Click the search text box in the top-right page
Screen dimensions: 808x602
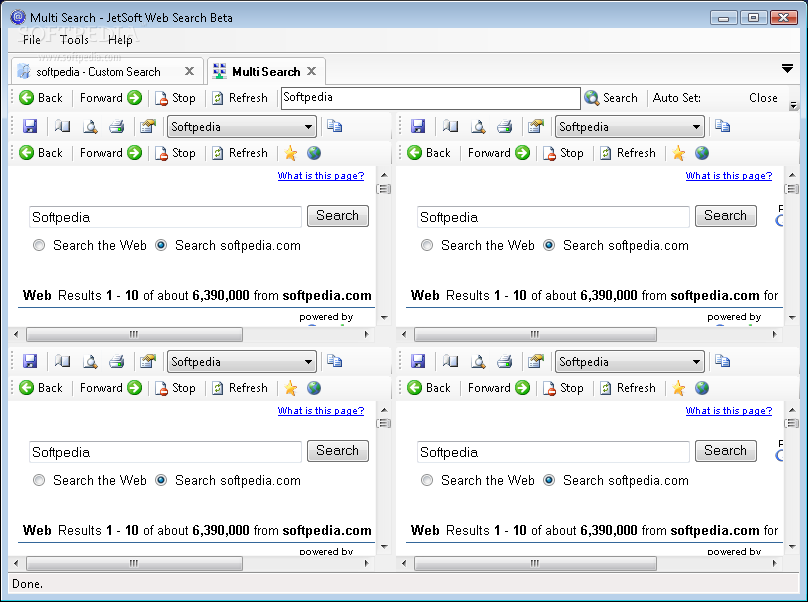[553, 217]
